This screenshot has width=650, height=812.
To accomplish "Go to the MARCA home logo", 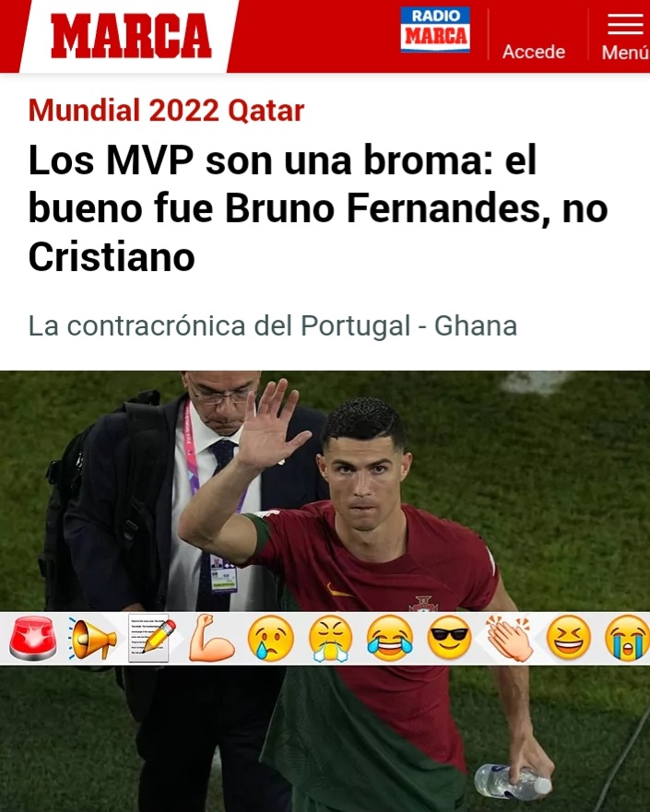I will point(131,36).
